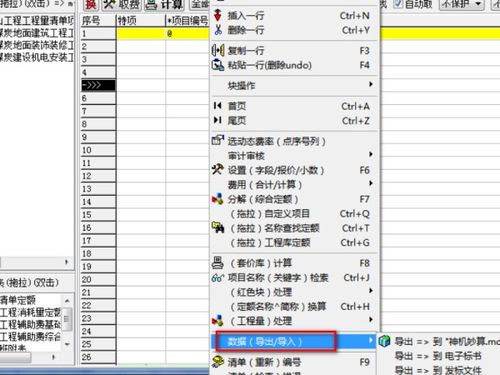
Task: Click the 特项 column header
Action: (141, 21)
